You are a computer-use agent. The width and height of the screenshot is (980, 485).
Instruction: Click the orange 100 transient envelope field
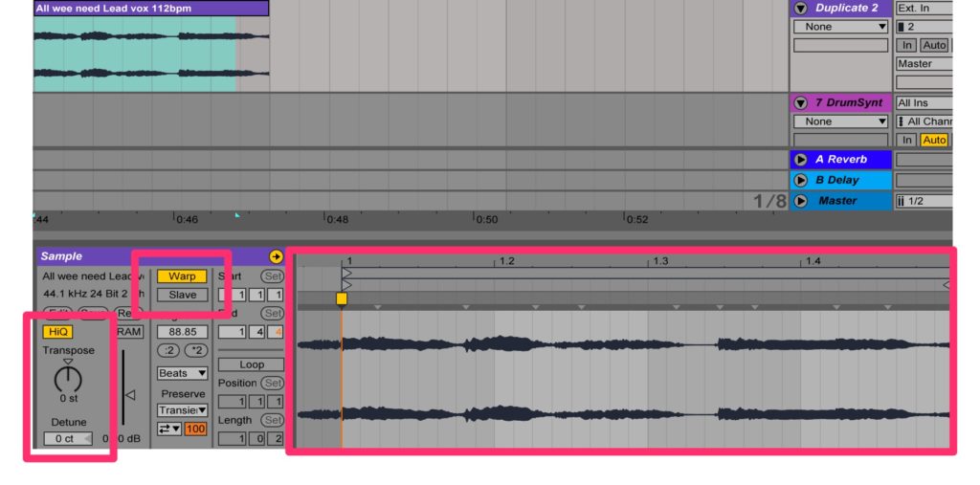195,429
